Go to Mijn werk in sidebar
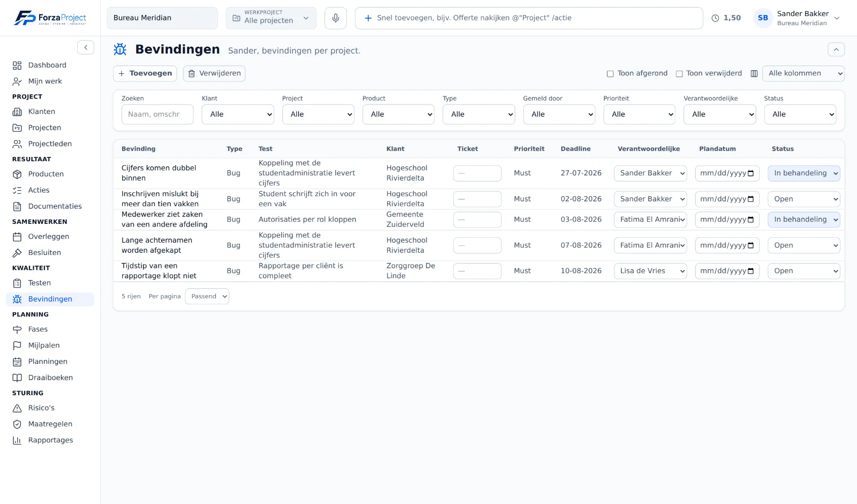857x504 pixels. click(x=50, y=81)
